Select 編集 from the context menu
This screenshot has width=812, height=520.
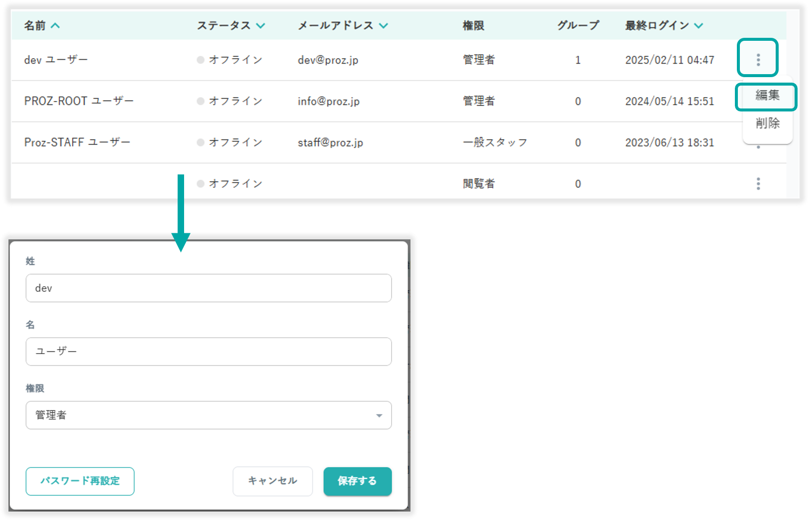pos(767,96)
